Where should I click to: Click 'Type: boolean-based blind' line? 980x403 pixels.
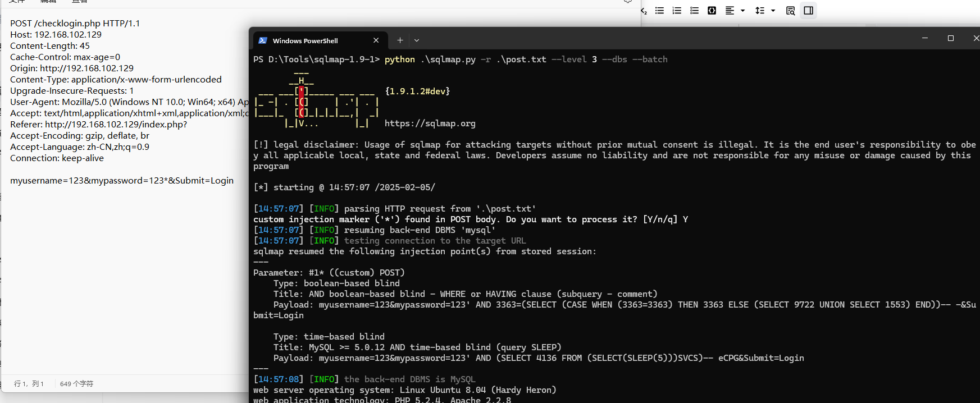point(336,283)
